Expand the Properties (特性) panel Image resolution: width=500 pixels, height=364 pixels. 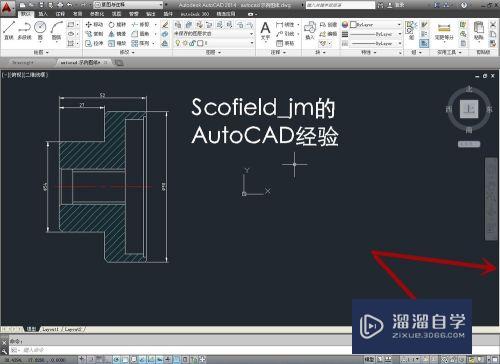(x=369, y=52)
